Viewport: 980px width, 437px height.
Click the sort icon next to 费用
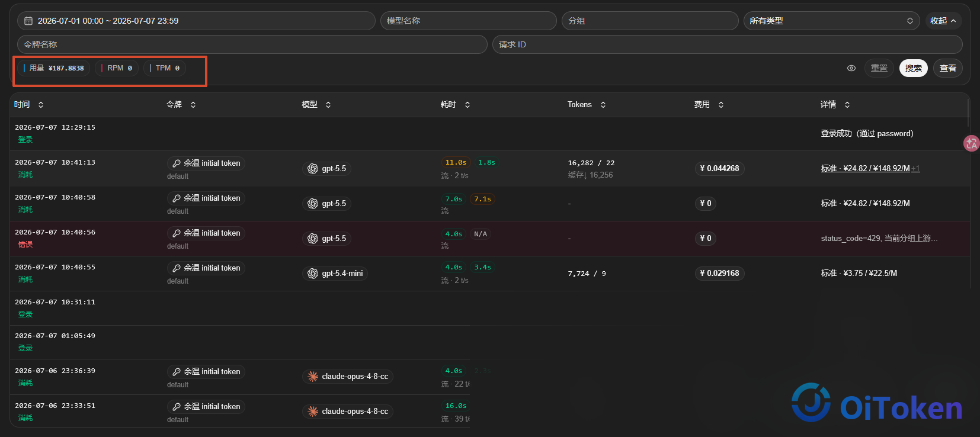point(721,105)
